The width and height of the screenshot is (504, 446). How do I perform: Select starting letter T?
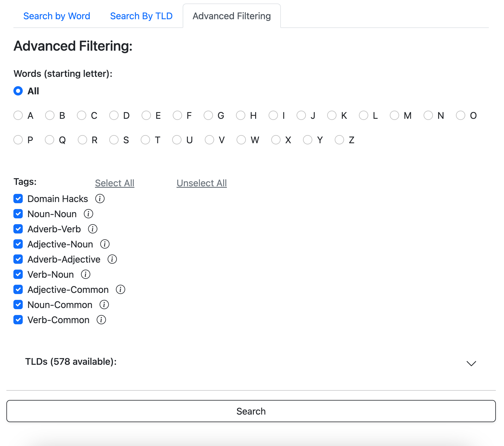pos(145,140)
